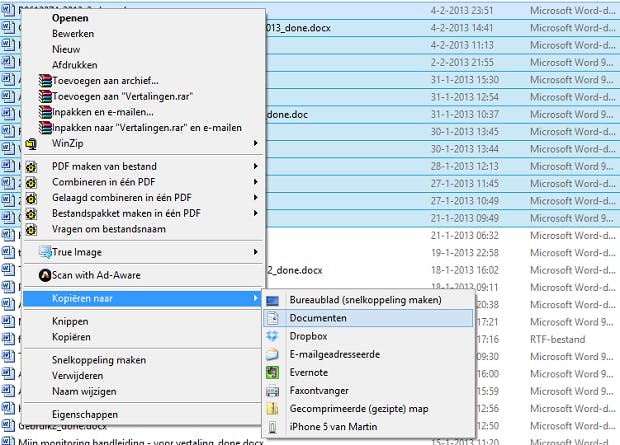Select Scan with Ad-Aware
The image size is (620, 445).
(x=96, y=275)
